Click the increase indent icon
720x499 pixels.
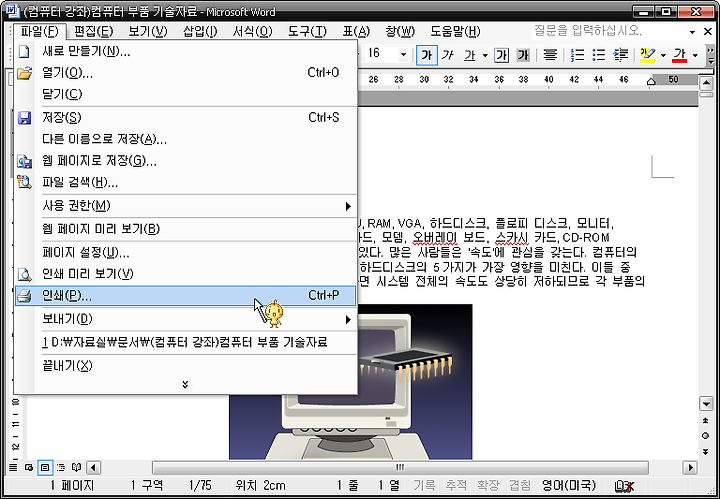(x=620, y=55)
